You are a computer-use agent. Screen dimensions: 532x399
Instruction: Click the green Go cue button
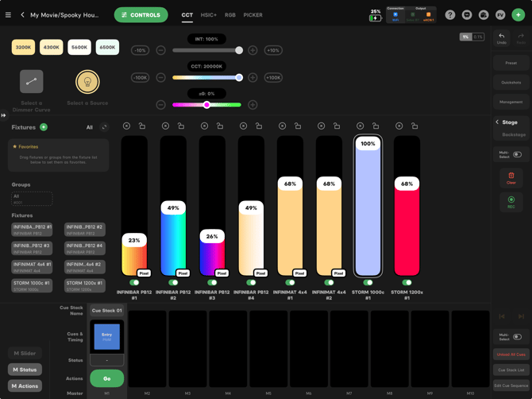(x=107, y=378)
